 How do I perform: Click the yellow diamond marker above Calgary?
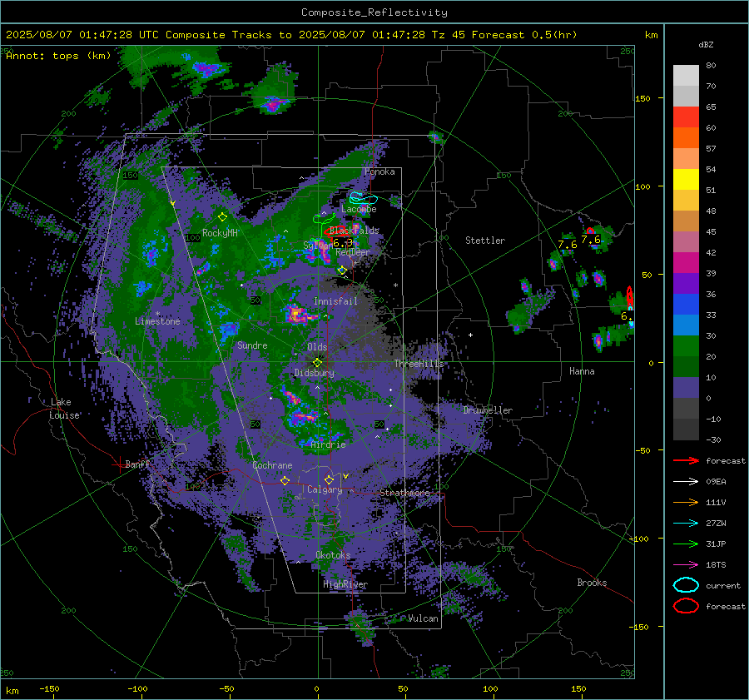pyautogui.click(x=329, y=479)
